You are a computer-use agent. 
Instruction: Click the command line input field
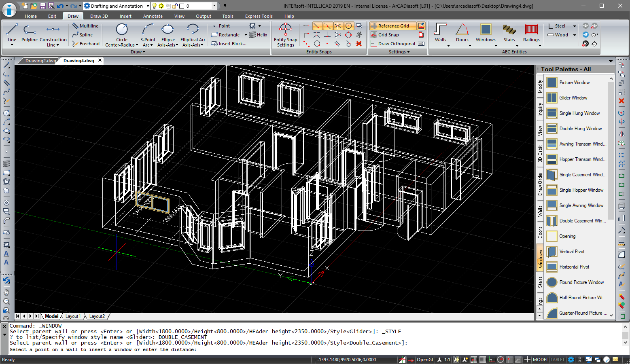coord(316,349)
